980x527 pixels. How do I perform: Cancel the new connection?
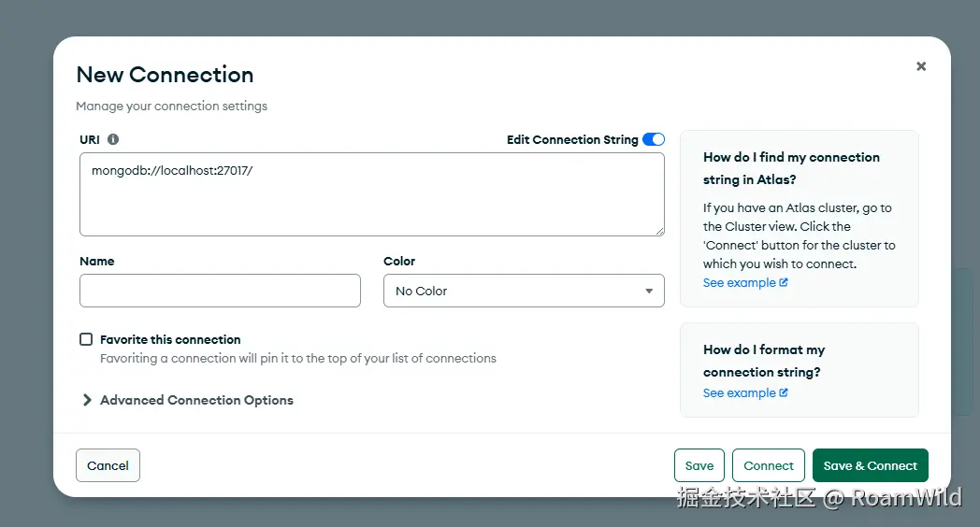point(108,465)
